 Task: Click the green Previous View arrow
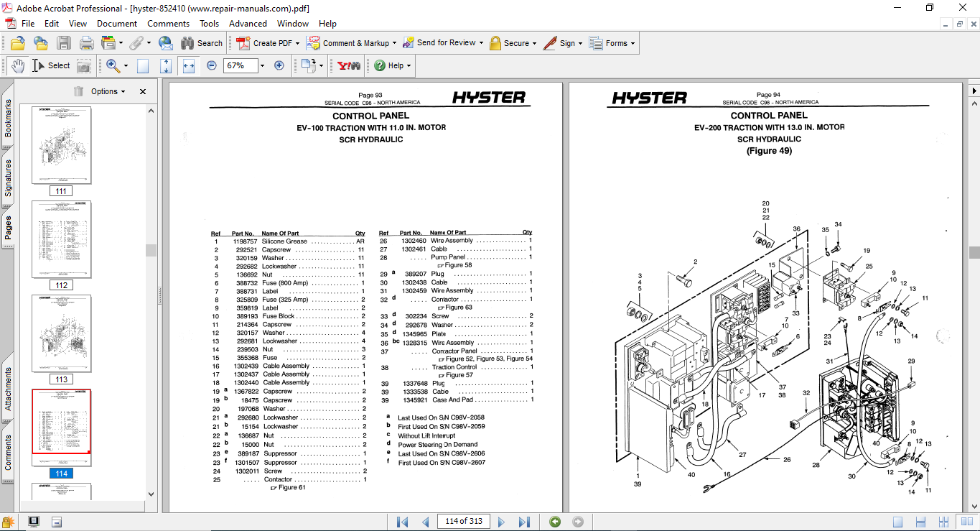click(x=555, y=522)
